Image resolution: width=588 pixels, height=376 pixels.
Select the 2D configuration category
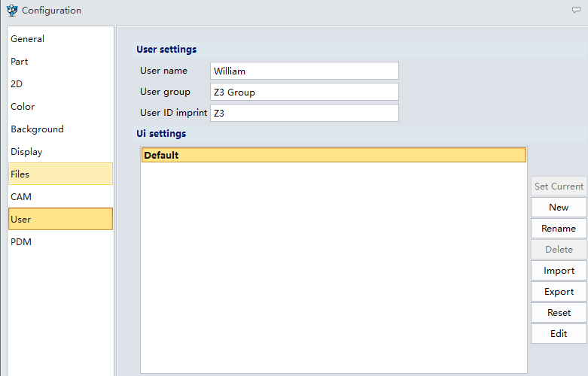[60, 84]
